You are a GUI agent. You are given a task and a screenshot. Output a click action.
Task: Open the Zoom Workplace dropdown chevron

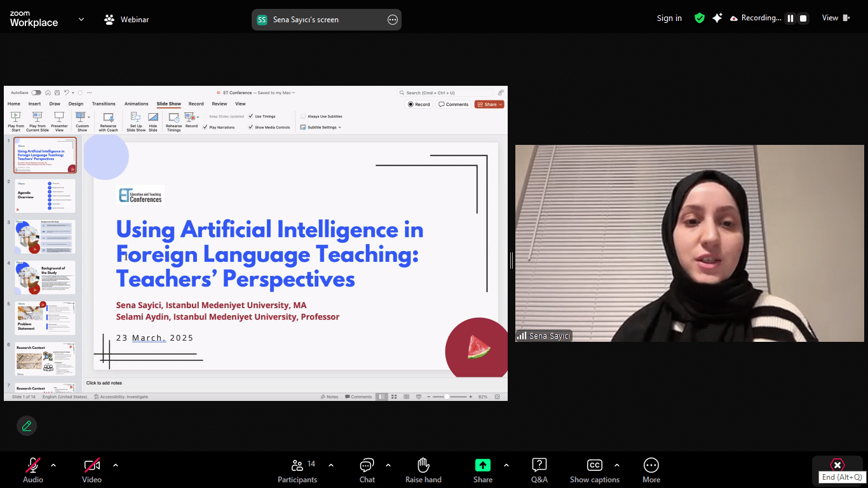[x=81, y=20]
